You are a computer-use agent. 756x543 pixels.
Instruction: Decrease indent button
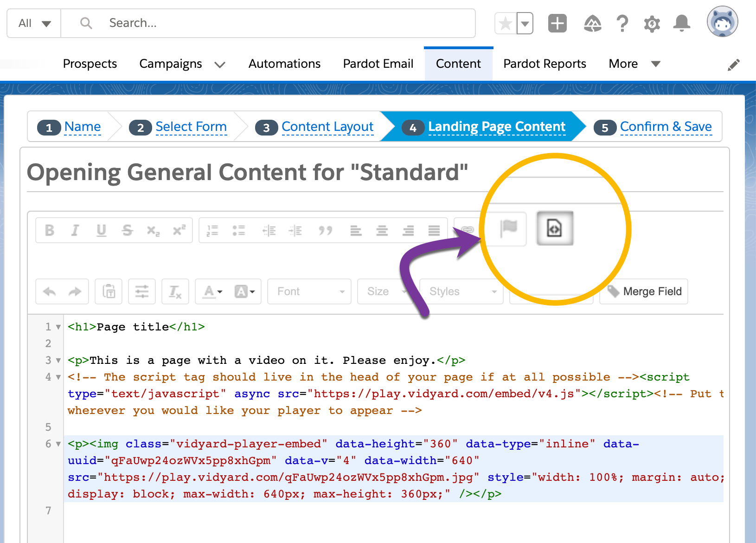[x=269, y=230]
